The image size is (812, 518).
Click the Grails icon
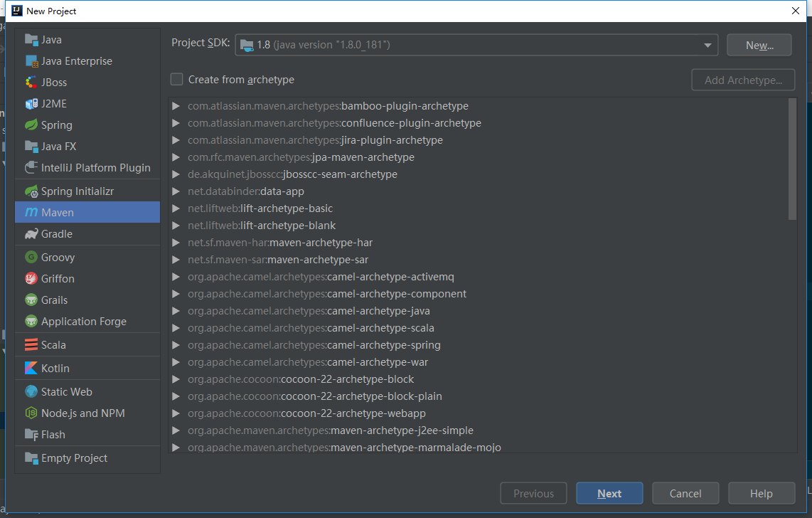tap(31, 300)
